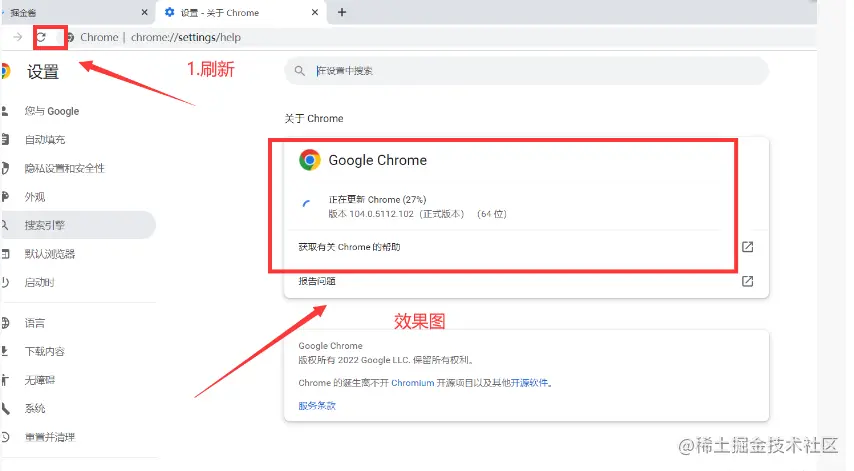Close the 掘金 tab
This screenshot has height=471, width=854.
click(144, 12)
